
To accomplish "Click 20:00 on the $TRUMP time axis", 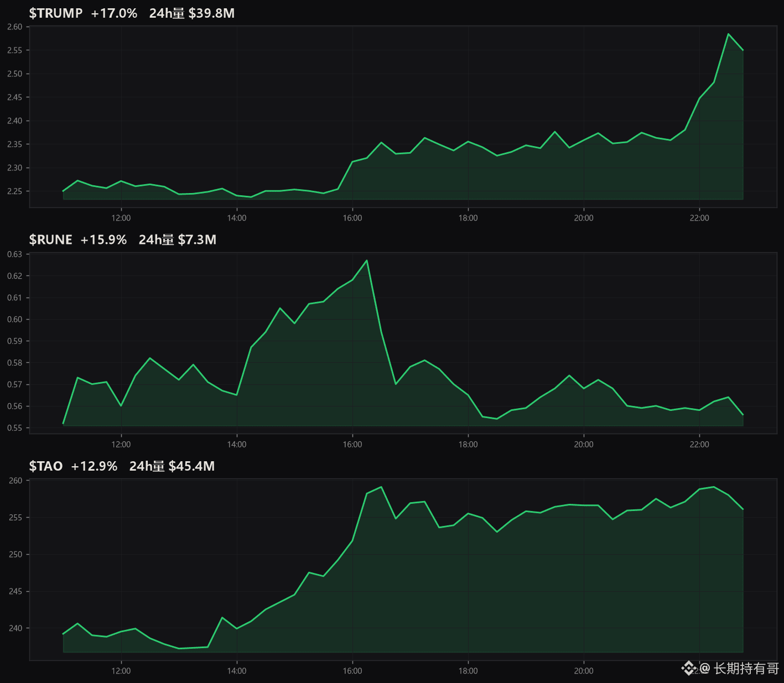I will click(584, 218).
